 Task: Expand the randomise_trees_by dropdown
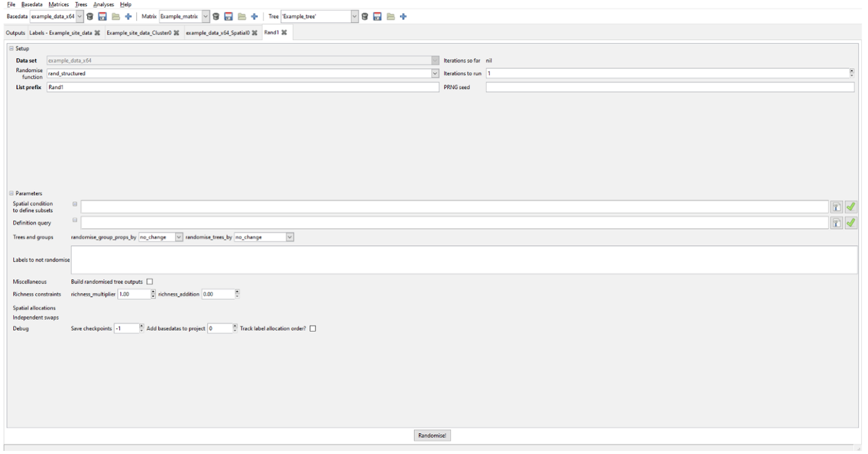290,237
